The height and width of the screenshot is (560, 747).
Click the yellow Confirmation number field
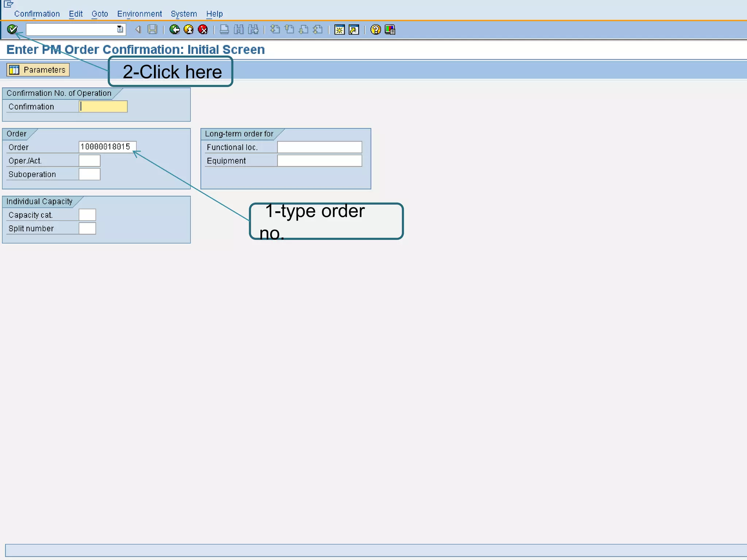[x=103, y=106]
